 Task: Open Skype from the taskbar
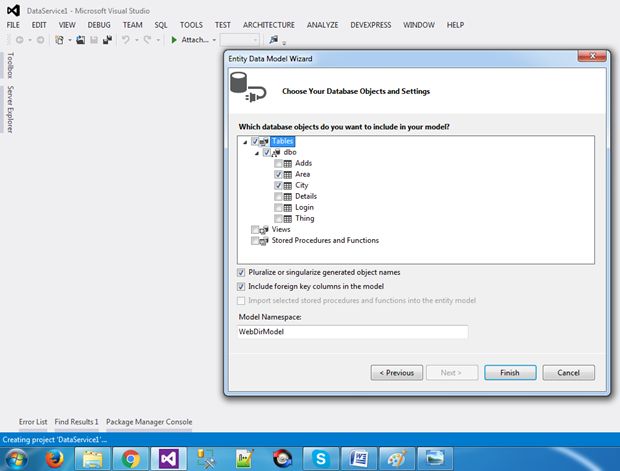pos(320,459)
